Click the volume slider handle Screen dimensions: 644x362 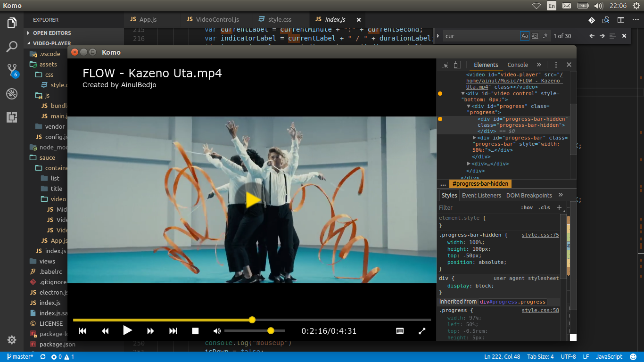point(271,331)
